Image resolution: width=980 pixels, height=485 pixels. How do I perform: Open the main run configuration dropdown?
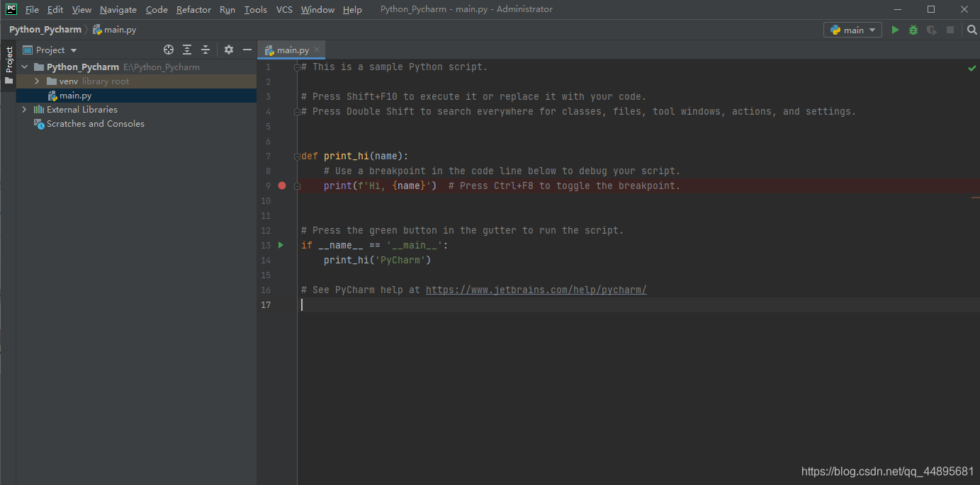[852, 30]
